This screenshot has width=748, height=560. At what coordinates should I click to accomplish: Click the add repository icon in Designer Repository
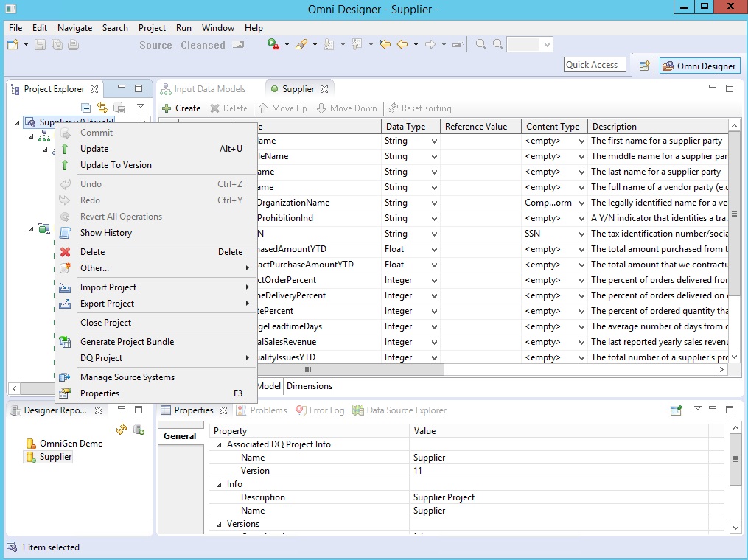(139, 430)
